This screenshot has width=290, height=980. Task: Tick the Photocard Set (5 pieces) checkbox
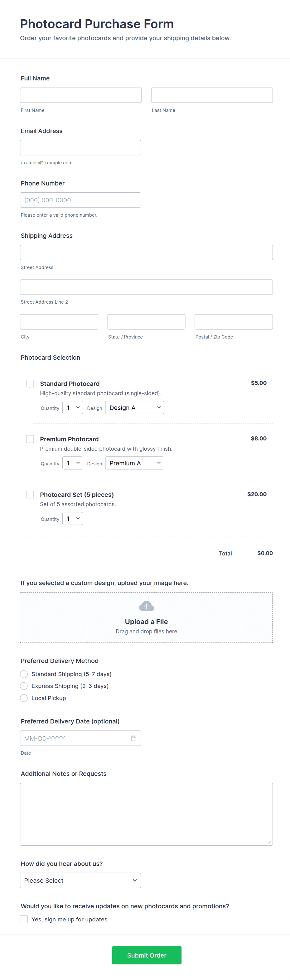[30, 495]
